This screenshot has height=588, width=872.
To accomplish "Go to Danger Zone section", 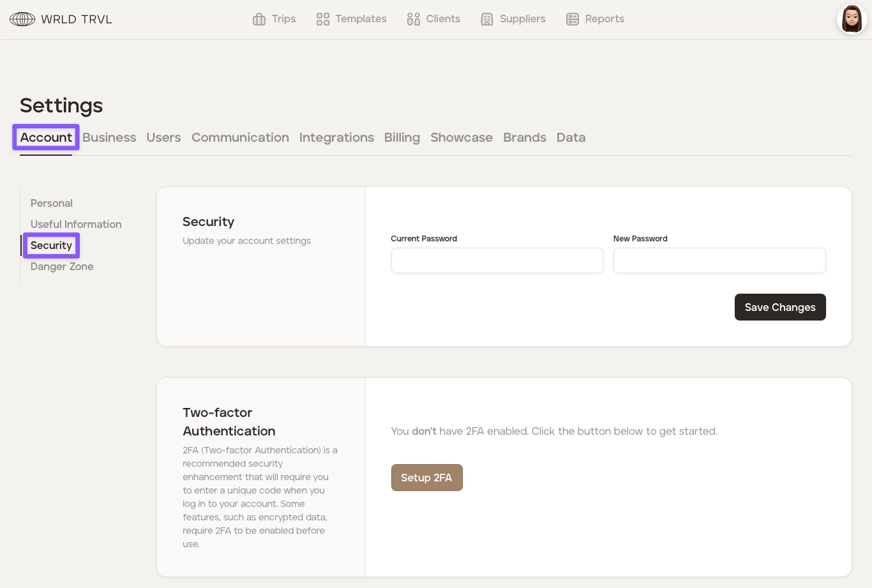I will click(x=62, y=266).
